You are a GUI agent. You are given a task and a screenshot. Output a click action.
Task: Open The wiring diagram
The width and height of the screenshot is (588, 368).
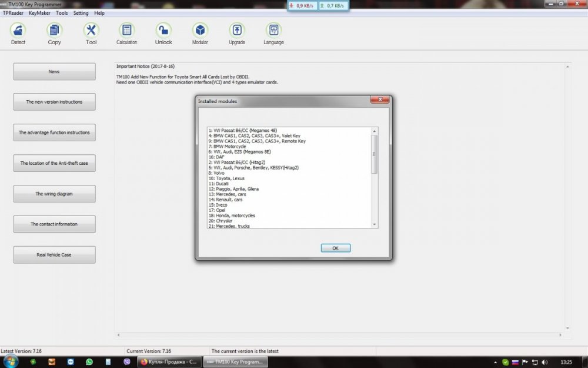(54, 194)
